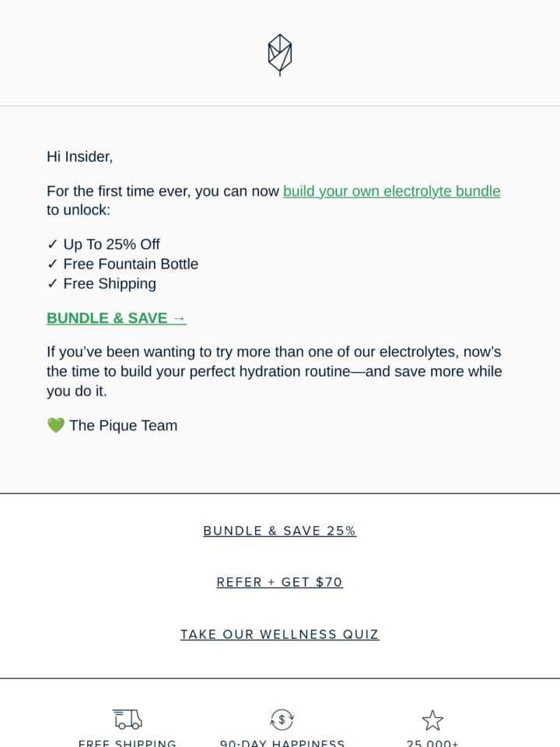Click the checkmark beside Up To 25% Off
The width and height of the screenshot is (560, 747).
52,244
